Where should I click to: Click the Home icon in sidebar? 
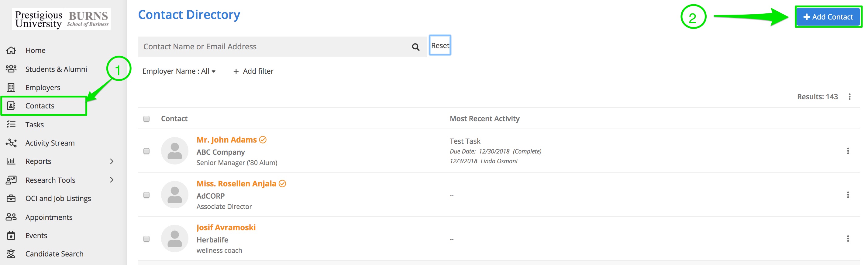pos(11,50)
